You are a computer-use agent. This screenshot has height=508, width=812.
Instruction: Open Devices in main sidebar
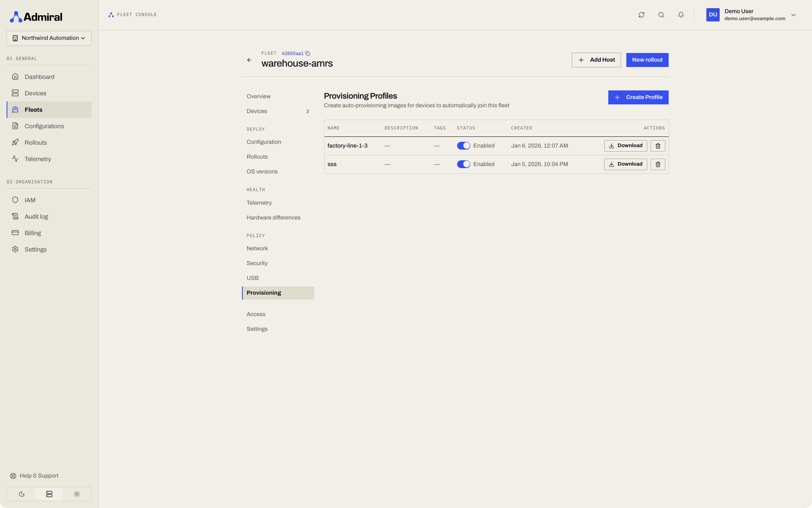[x=49, y=93]
